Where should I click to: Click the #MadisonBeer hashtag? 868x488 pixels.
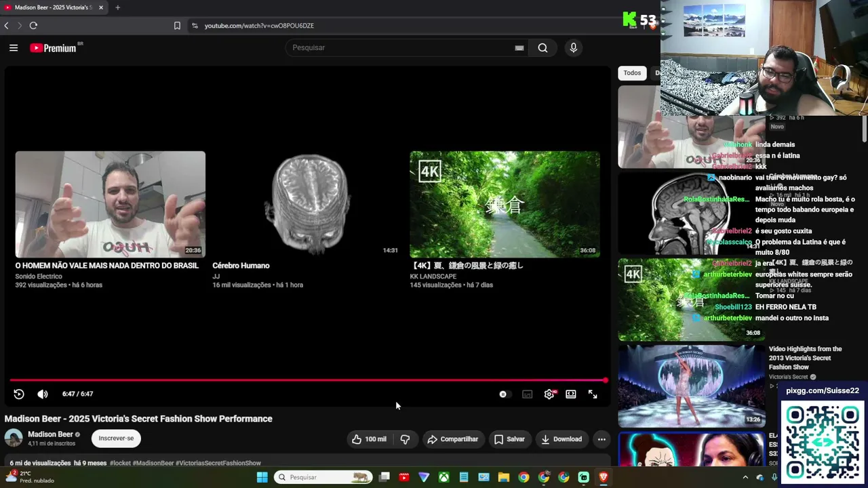click(153, 463)
